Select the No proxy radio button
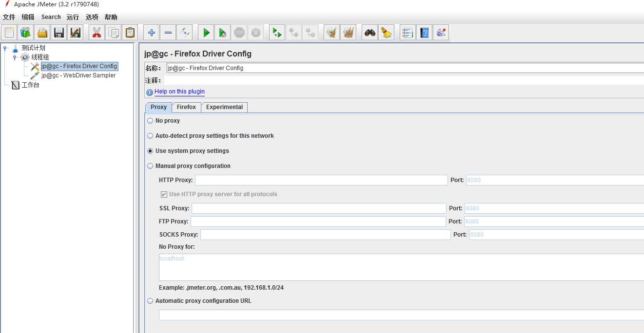The height and width of the screenshot is (333, 644). 150,121
